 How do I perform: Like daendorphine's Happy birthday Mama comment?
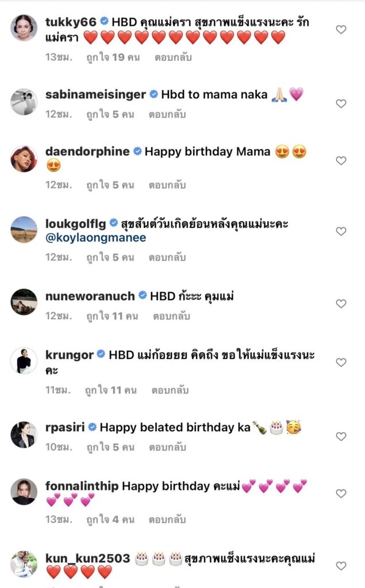pos(341,161)
